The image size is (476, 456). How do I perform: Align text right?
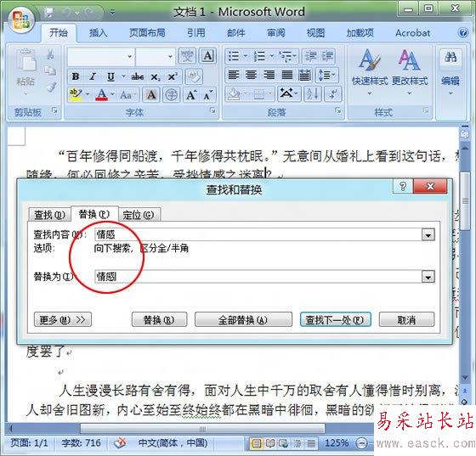pyautogui.click(x=269, y=75)
